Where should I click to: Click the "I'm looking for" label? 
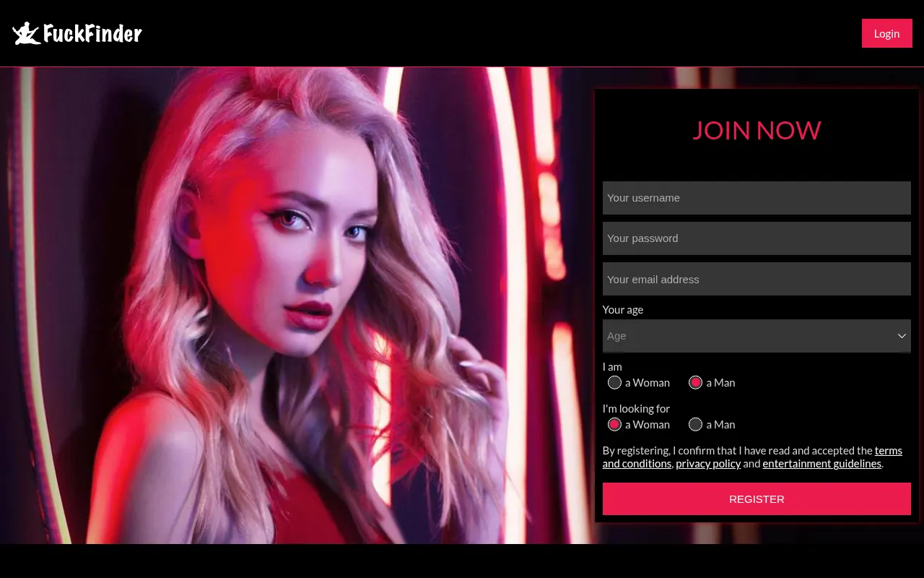636,408
